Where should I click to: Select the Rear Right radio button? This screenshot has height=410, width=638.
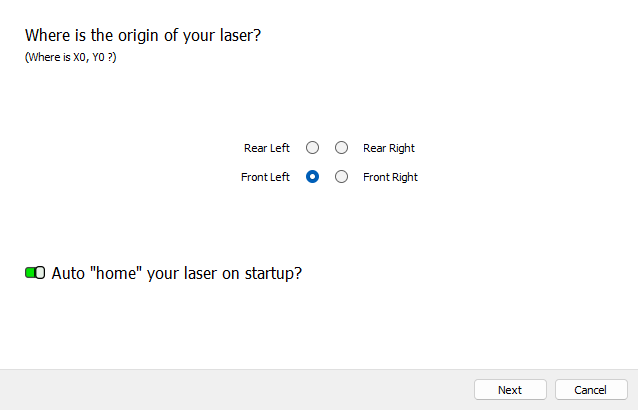pos(342,148)
